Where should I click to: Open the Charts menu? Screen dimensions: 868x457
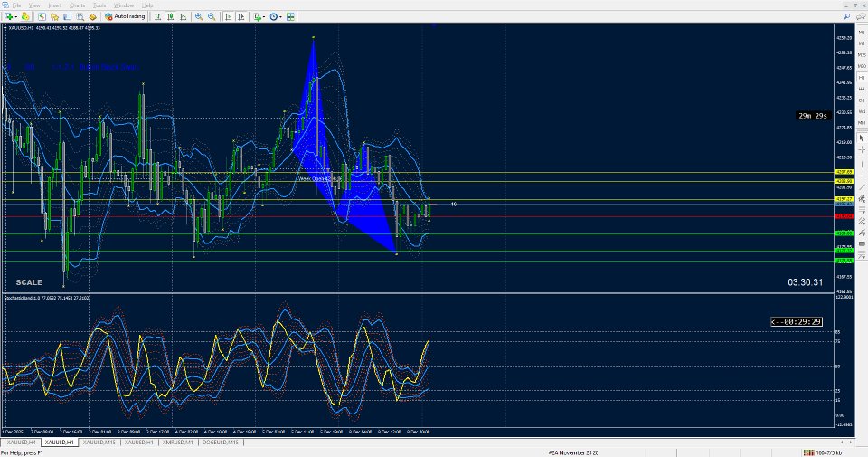coord(78,5)
